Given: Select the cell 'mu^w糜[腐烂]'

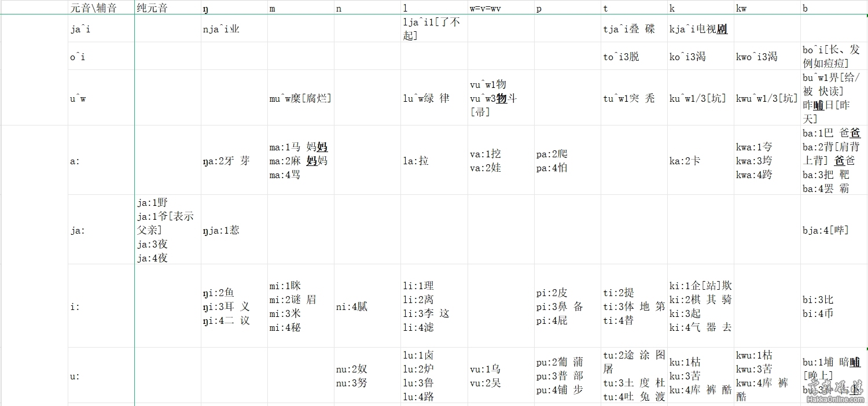Looking at the screenshot, I should coord(300,98).
